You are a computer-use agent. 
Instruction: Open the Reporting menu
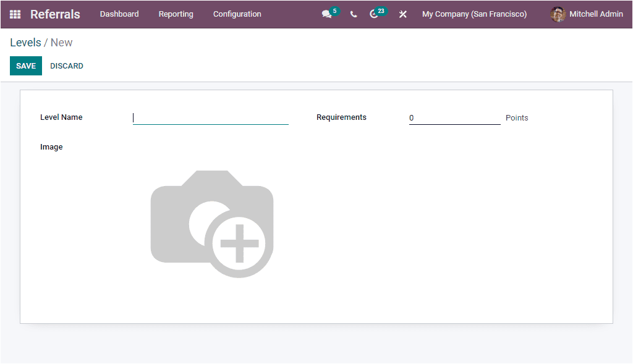176,14
